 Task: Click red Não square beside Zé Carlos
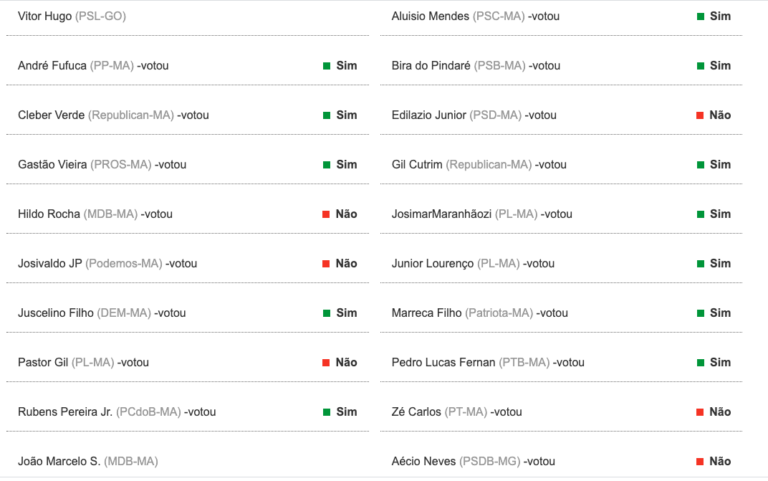(x=699, y=412)
